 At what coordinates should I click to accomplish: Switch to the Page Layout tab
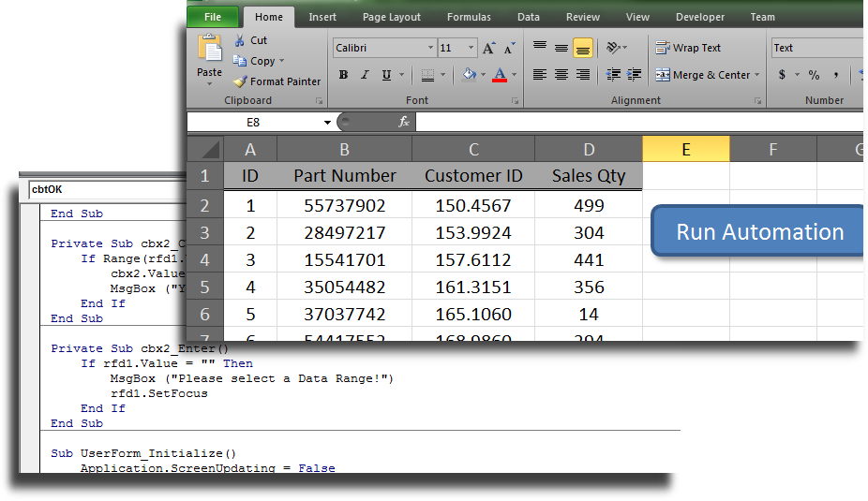(x=392, y=17)
